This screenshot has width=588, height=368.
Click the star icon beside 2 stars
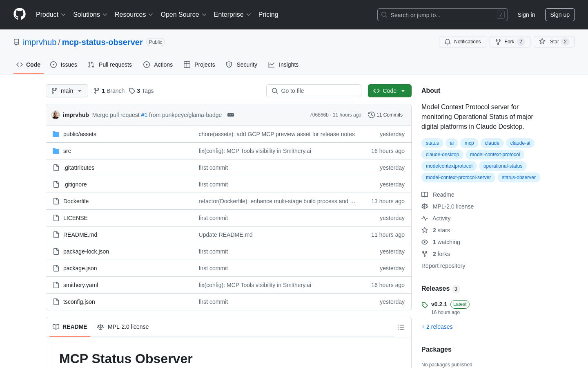point(425,230)
